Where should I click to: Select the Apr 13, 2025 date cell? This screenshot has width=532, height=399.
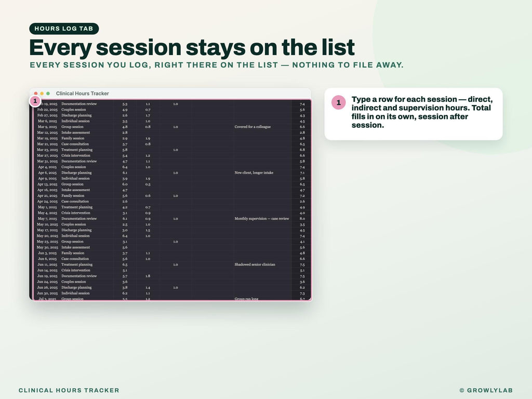tap(47, 184)
